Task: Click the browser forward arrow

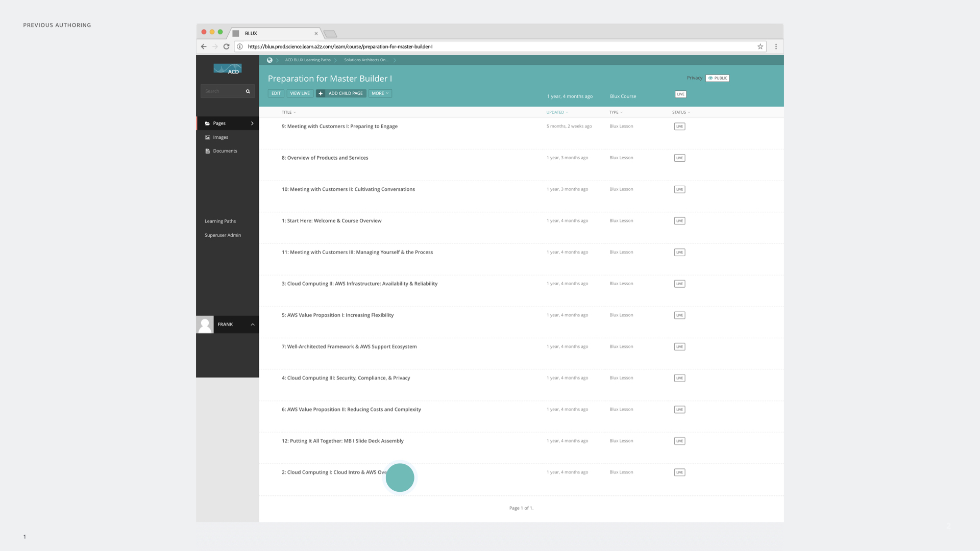Action: [215, 46]
